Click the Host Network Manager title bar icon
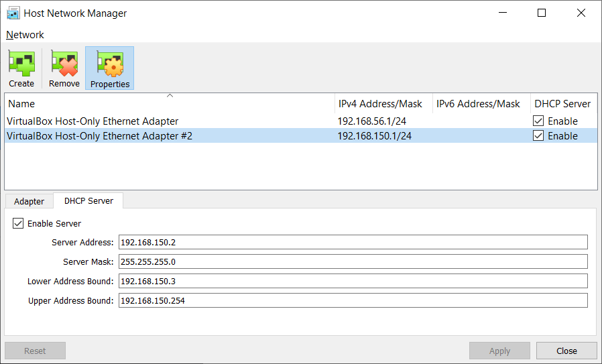 [13, 13]
